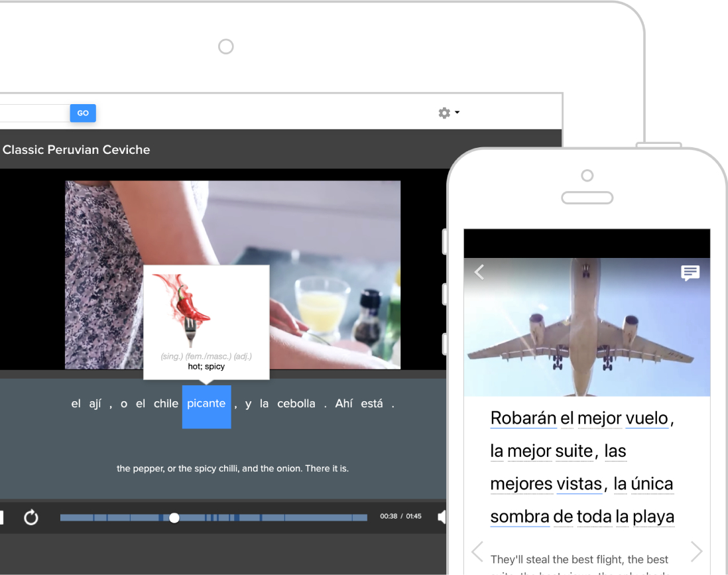Viewport: 728px width, 575px height.
Task: Replay the video with the circular arrow icon
Action: (31, 517)
